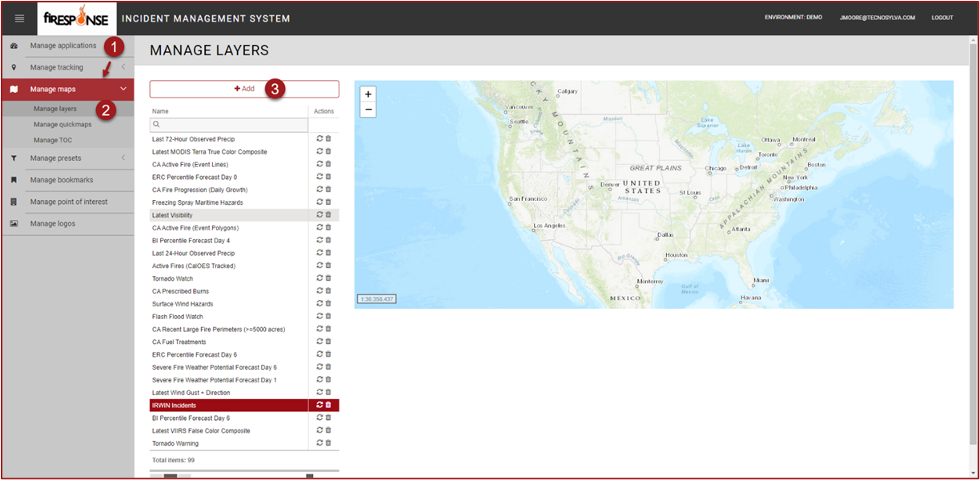Delete the CA Fuel Treatments layer
980x480 pixels.
coord(328,342)
